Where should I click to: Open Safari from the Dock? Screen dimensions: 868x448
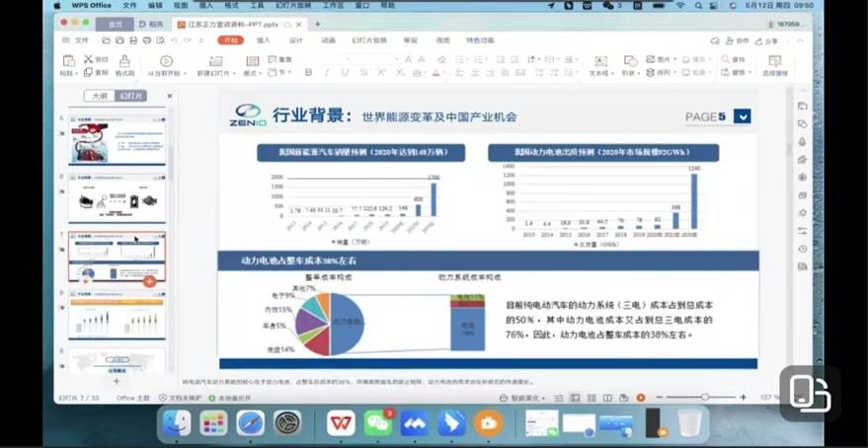click(x=250, y=424)
